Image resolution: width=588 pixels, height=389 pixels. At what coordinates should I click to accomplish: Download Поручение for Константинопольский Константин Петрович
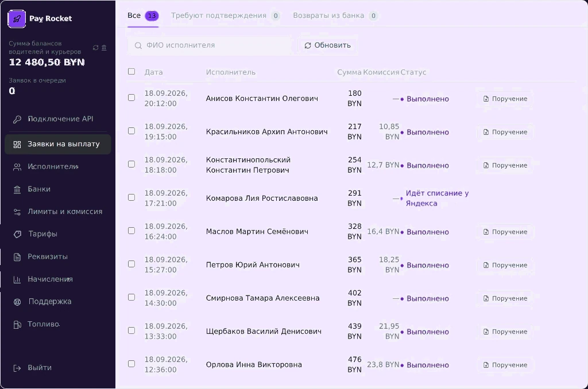505,166
